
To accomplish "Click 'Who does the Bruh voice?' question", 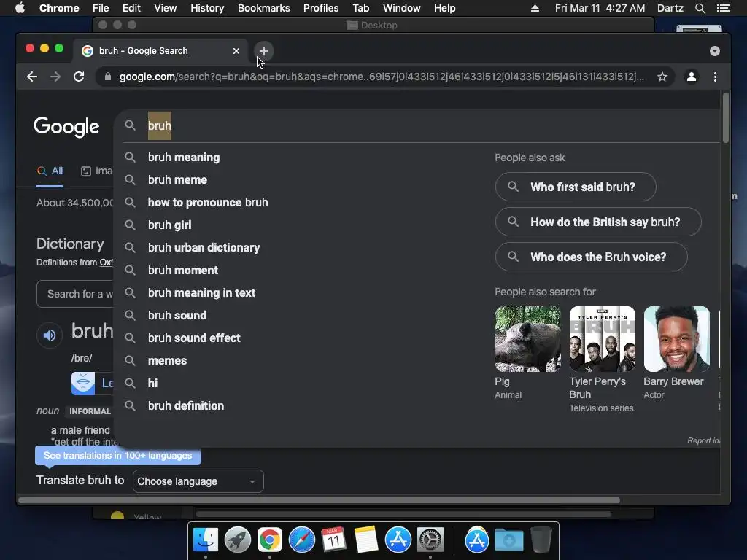I will [x=591, y=257].
